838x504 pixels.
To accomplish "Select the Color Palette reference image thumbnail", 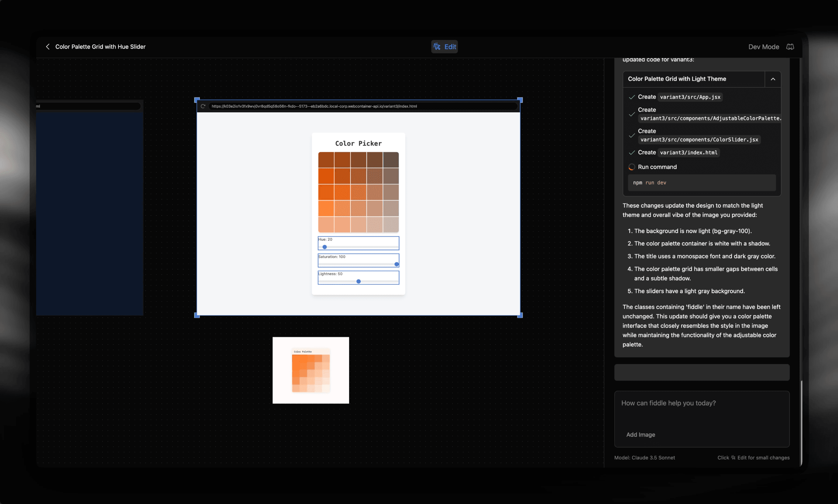I will pyautogui.click(x=311, y=370).
